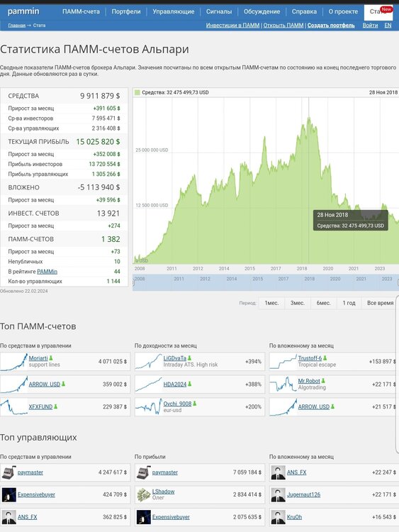Open the pammin logo homepage
399x532 pixels.
pos(23,11)
